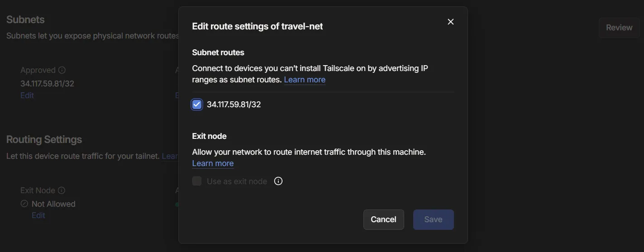Click the 34.117.59.81/32 route label in dialog

coord(234,105)
